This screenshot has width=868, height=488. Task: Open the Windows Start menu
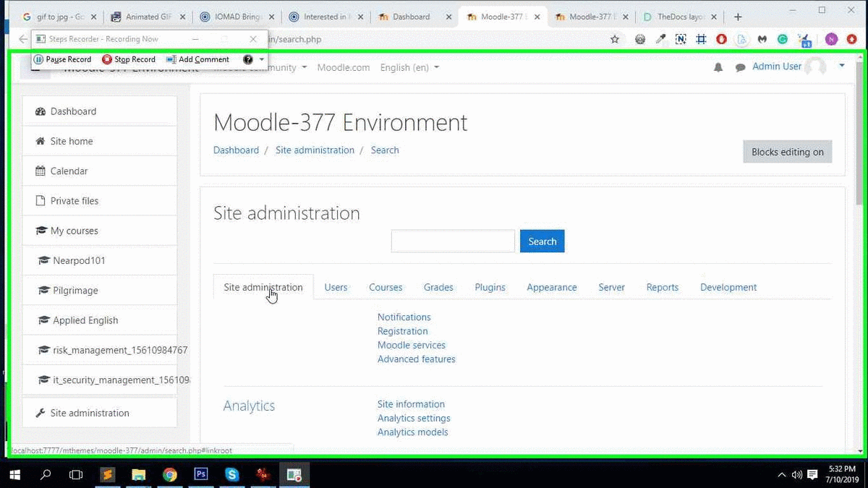(14, 475)
